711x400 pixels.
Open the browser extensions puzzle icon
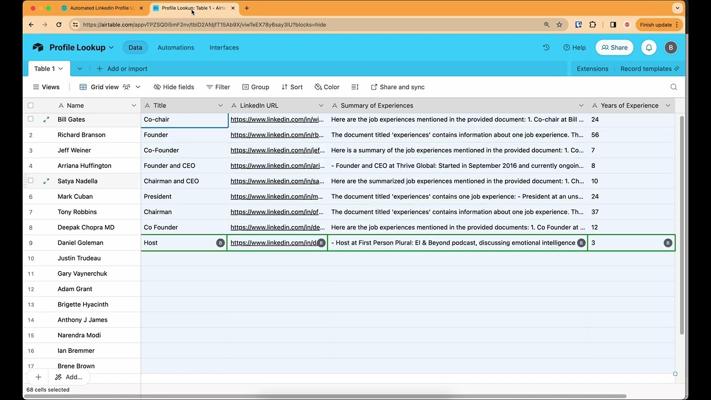pyautogui.click(x=593, y=24)
